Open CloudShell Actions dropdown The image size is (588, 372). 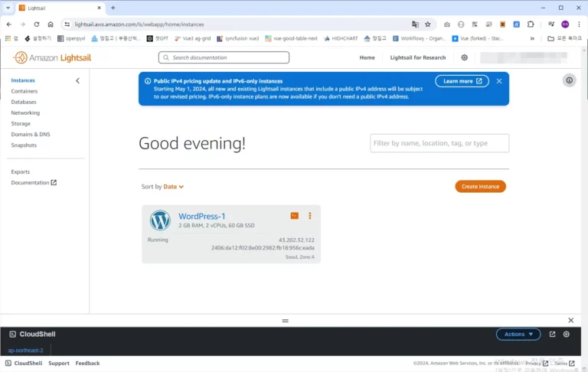518,334
